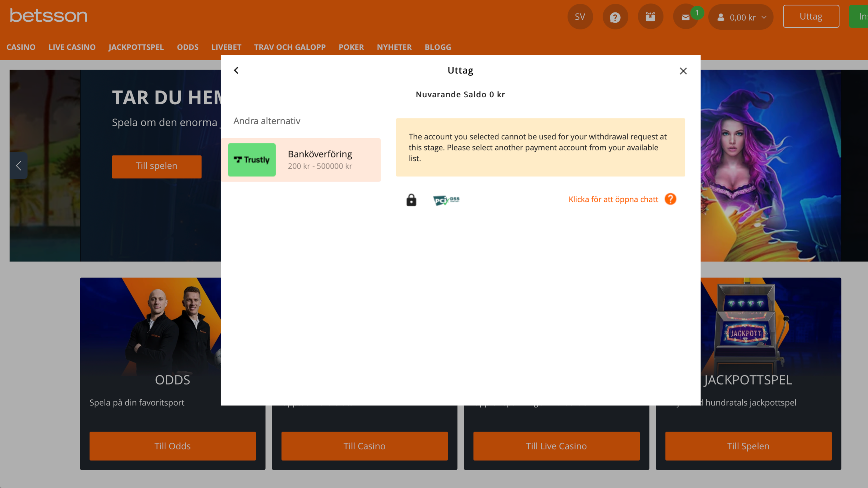Expand the 0,00 kr account balance dropdown
Image resolution: width=868 pixels, height=488 pixels.
tap(741, 17)
